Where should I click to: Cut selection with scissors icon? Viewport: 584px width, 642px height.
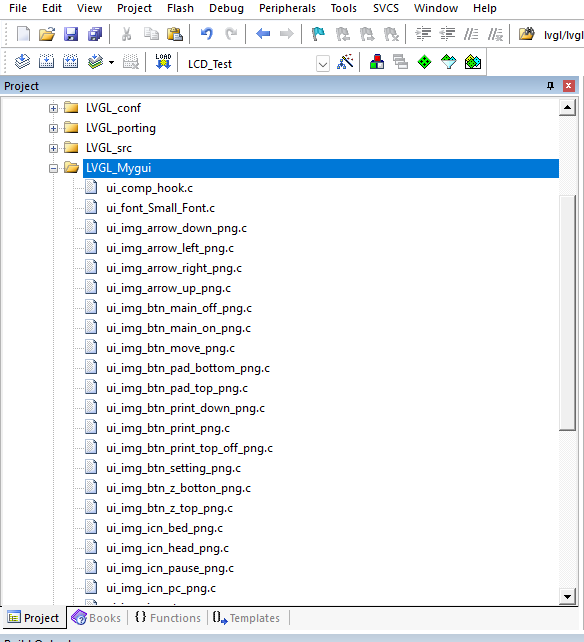click(x=127, y=34)
